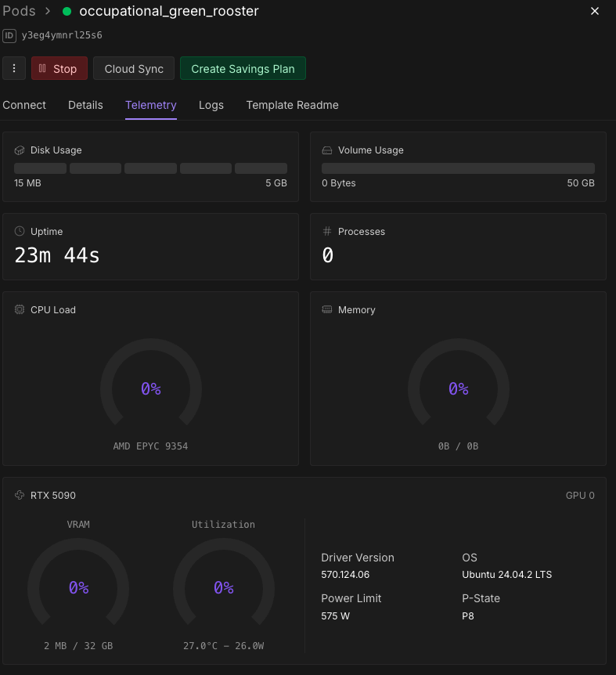Open Cloud Sync
This screenshot has height=675, width=616.
[x=134, y=68]
